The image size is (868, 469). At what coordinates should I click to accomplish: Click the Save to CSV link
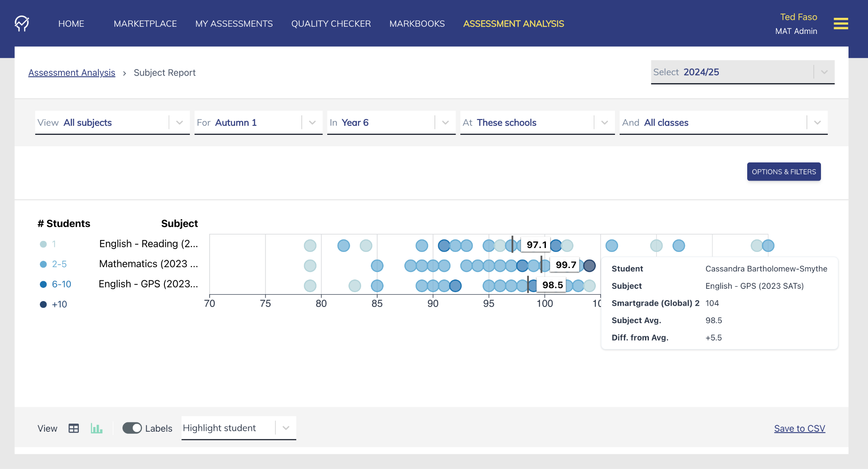(799, 428)
